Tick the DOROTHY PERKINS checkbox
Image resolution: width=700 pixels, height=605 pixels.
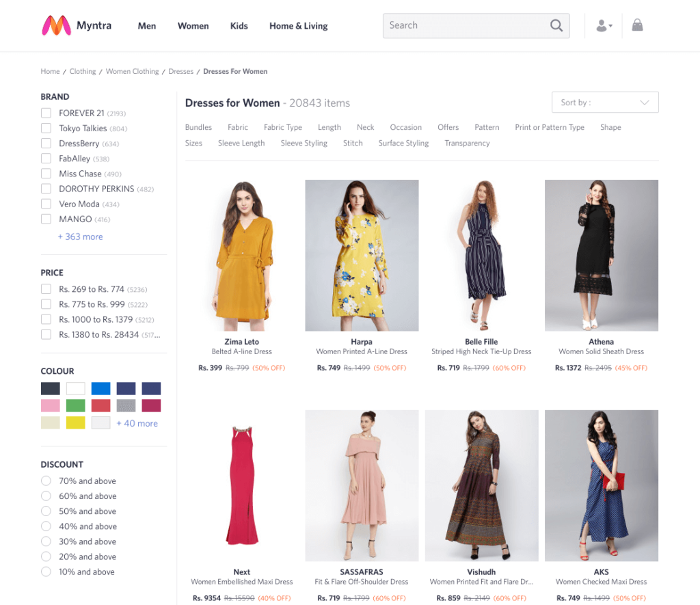46,189
